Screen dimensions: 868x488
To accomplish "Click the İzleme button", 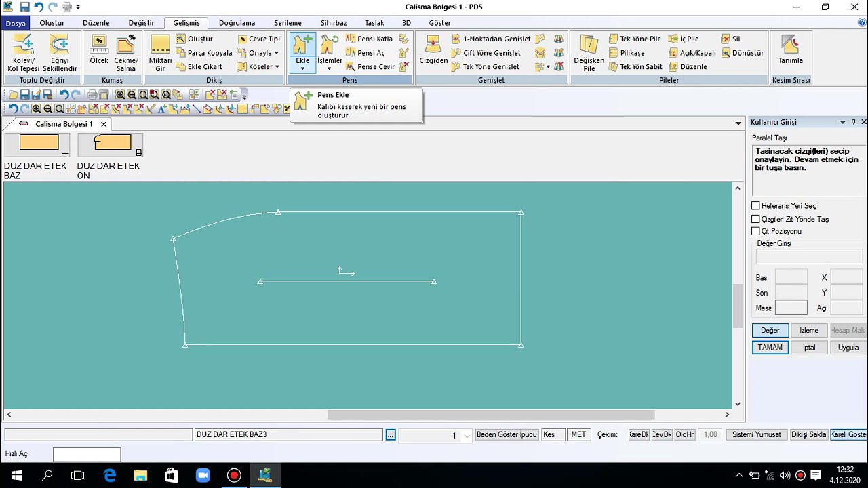I will pyautogui.click(x=809, y=330).
